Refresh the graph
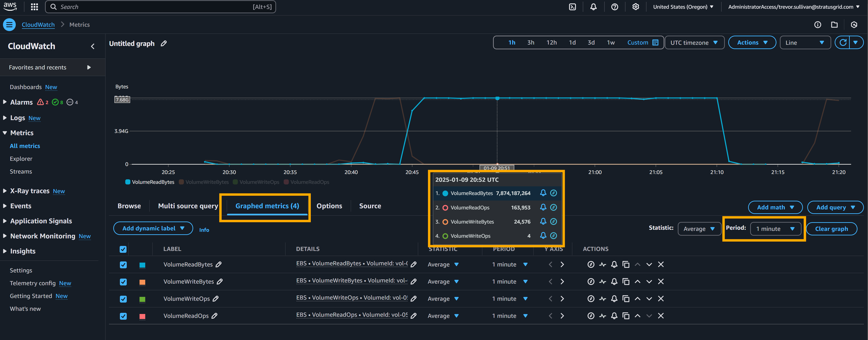This screenshot has width=868, height=340. [x=843, y=42]
